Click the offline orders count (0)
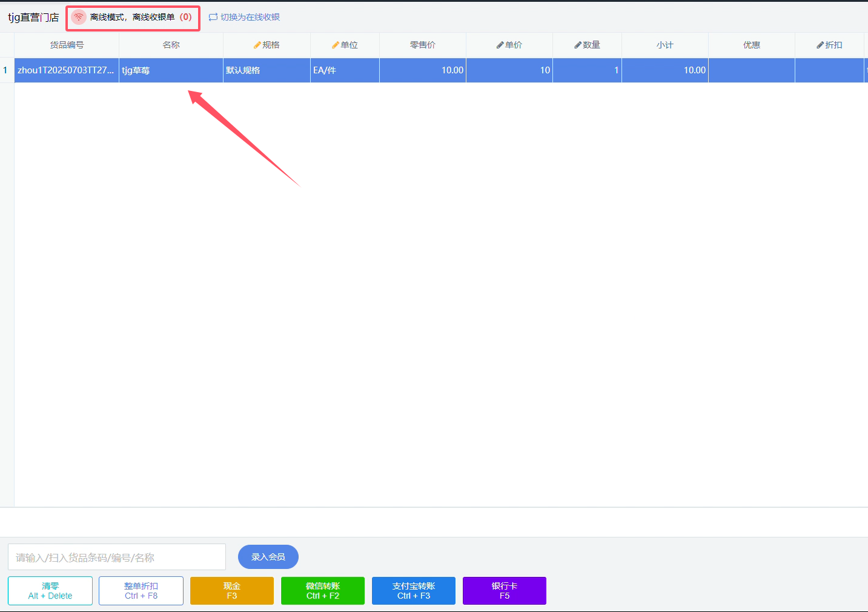 [186, 17]
